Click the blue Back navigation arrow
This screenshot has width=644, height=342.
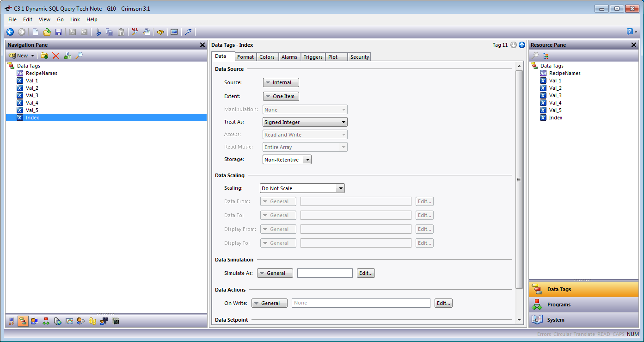(10, 32)
